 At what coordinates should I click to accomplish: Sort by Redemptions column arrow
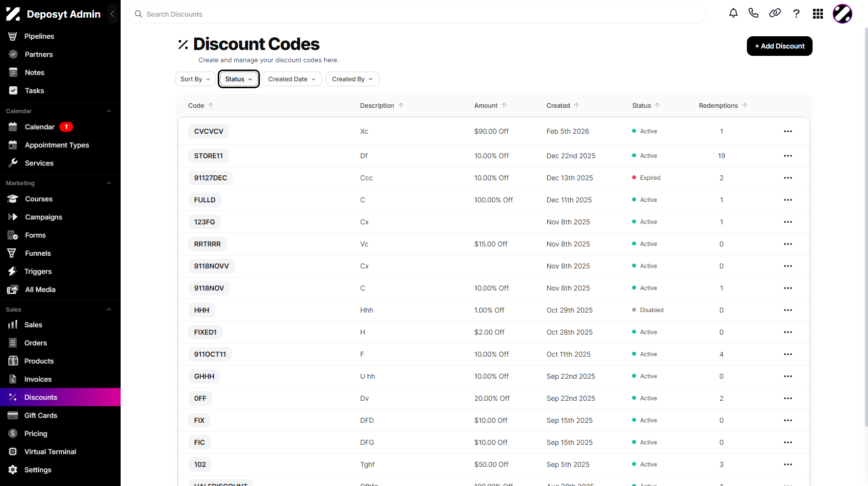coord(745,105)
